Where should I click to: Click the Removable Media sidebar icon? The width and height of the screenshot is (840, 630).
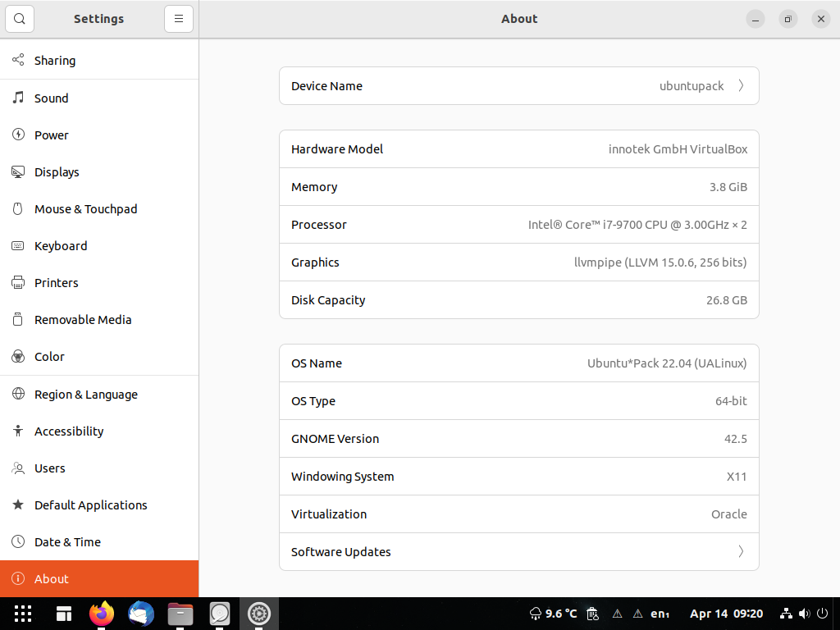coord(18,320)
